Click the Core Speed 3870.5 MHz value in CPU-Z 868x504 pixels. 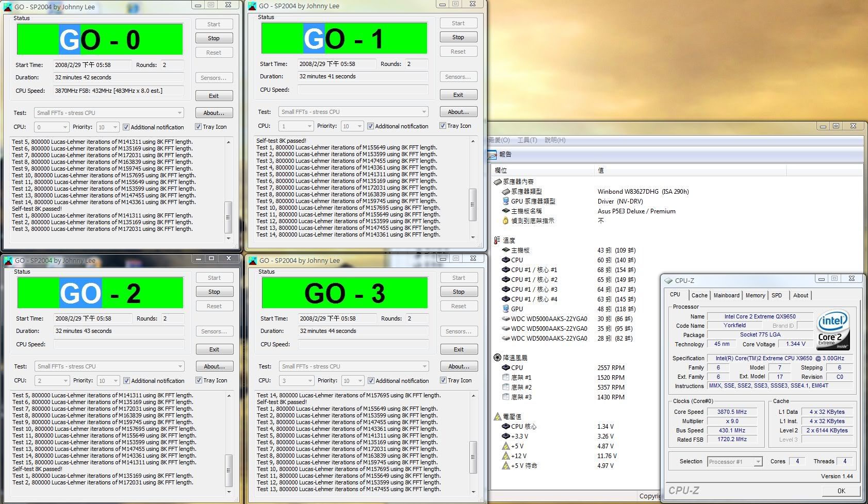point(732,412)
